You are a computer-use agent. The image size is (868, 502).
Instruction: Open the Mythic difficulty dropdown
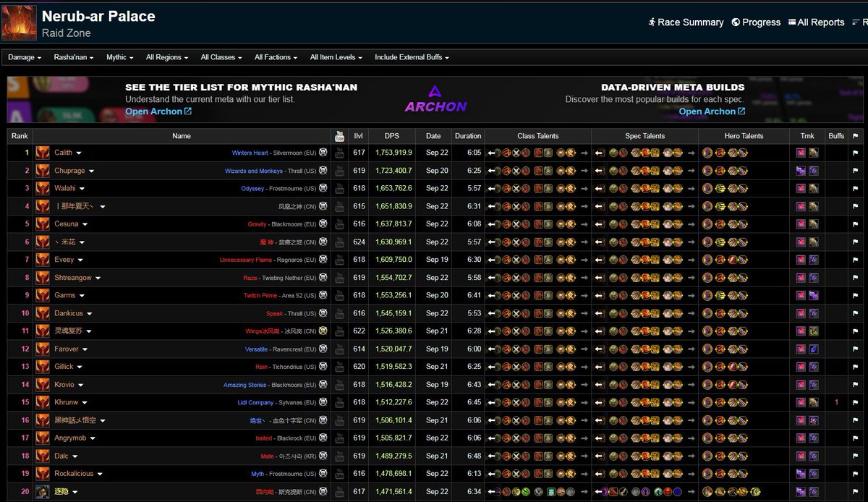click(x=120, y=57)
